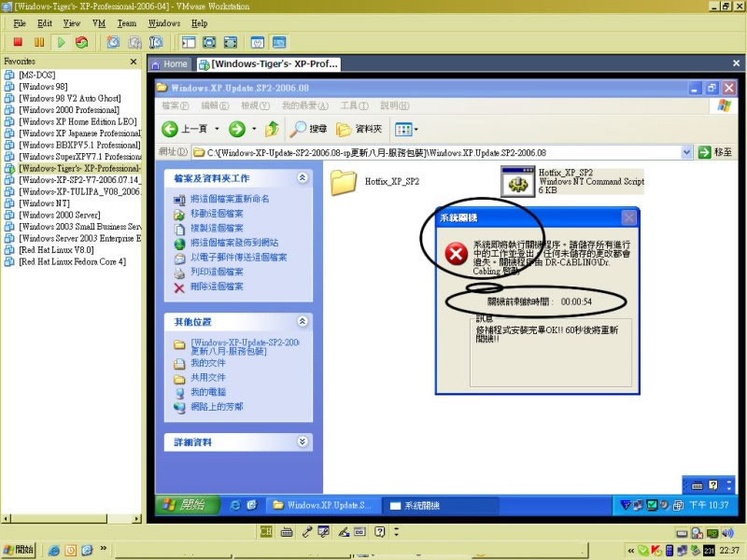
Task: Select the Hotfix_XP_SP2 Command Script file
Action: (571, 181)
